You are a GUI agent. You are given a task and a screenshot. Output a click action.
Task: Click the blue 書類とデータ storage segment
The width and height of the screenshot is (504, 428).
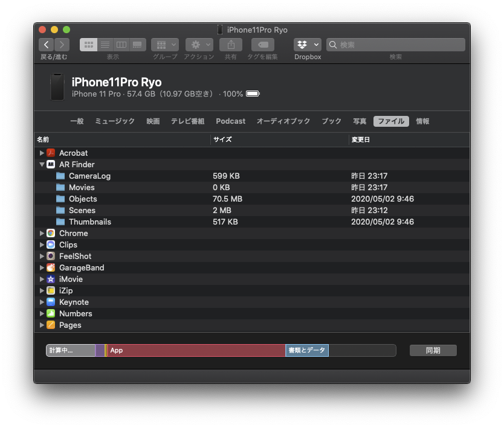307,350
